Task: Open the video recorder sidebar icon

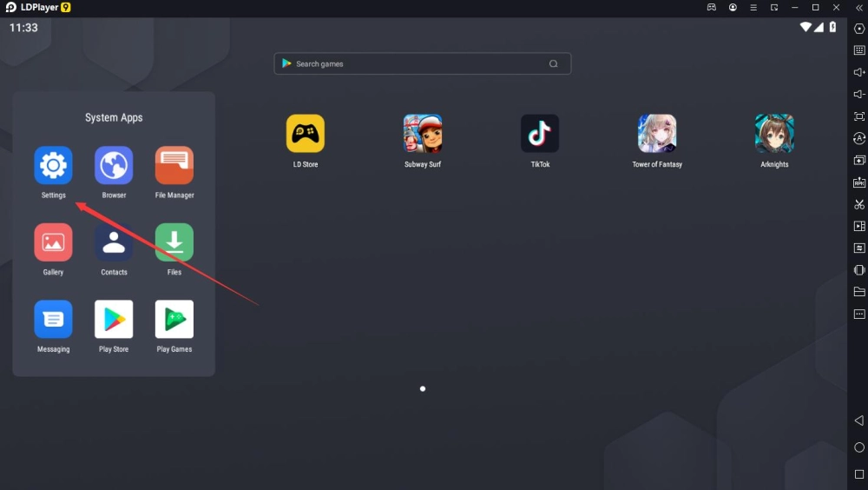Action: tap(859, 226)
